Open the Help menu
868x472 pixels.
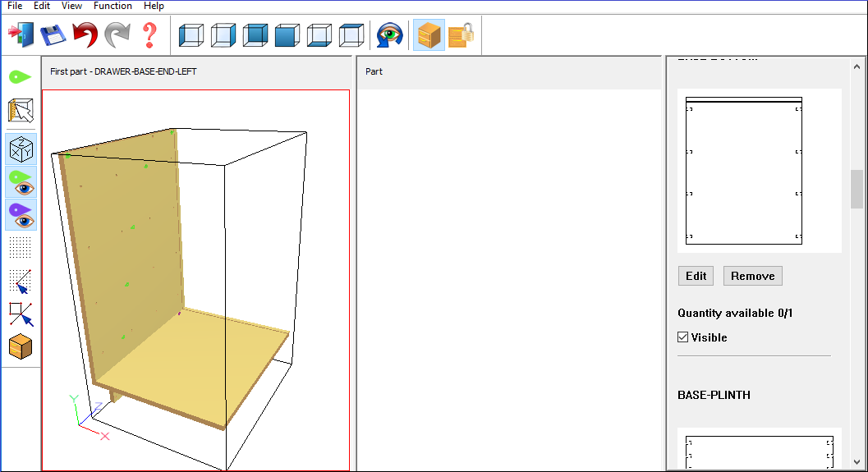(x=154, y=6)
